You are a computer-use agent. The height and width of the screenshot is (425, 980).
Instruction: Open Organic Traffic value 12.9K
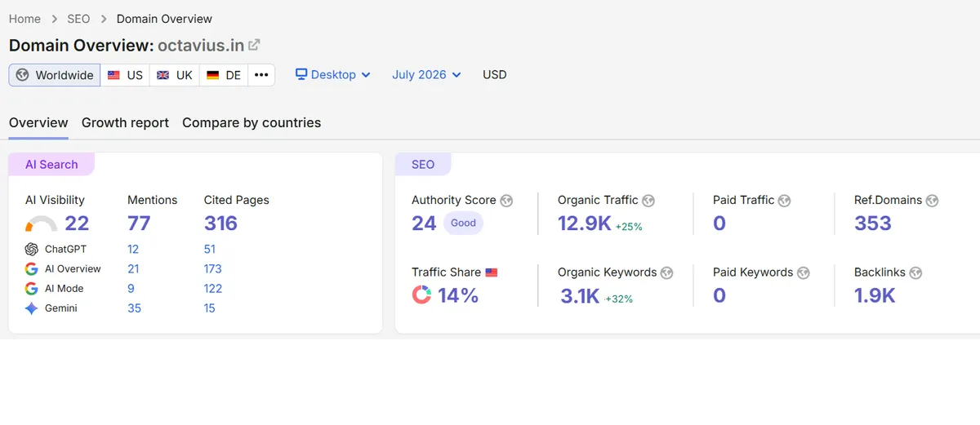pyautogui.click(x=585, y=224)
